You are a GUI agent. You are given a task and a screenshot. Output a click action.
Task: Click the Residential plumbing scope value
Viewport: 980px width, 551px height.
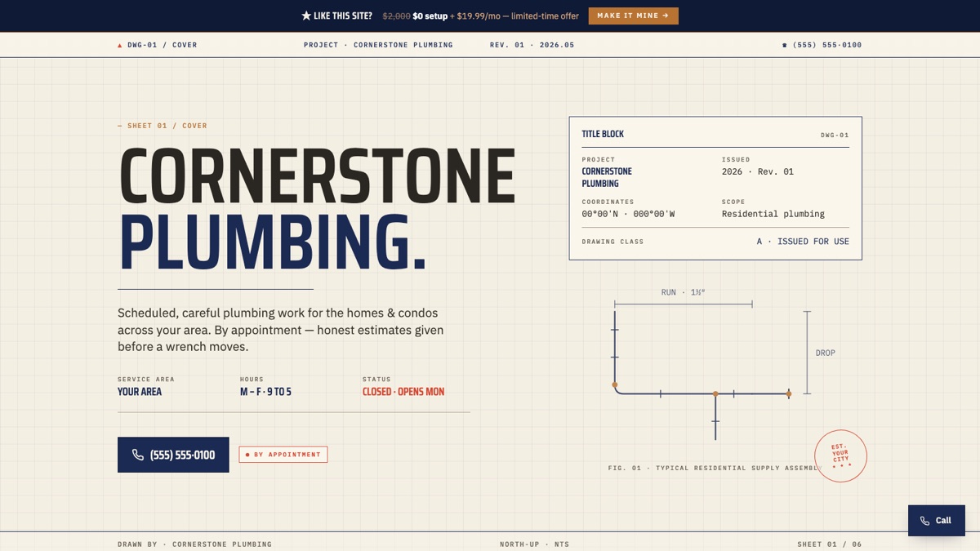click(773, 214)
